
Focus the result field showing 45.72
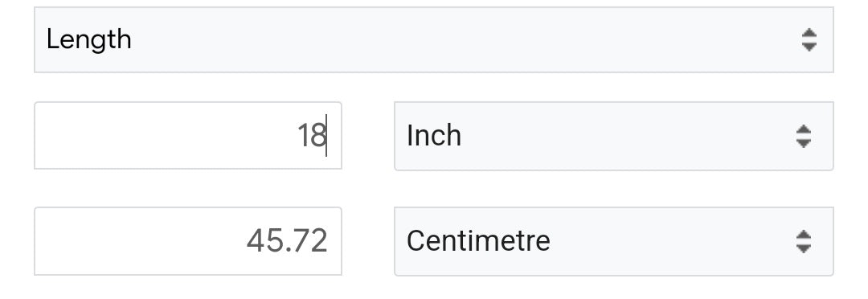(188, 241)
